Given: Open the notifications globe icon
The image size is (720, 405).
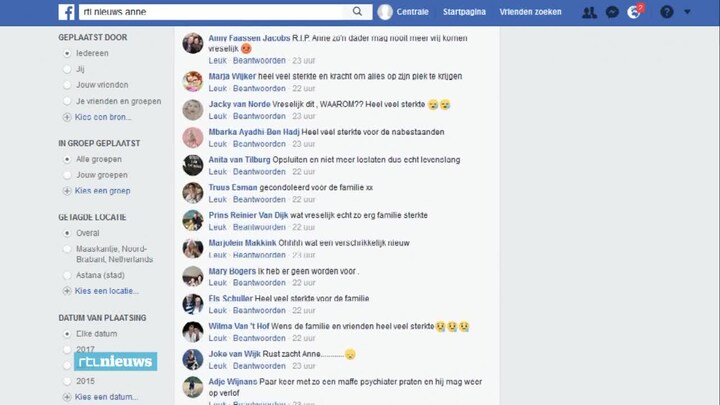Looking at the screenshot, I should tap(634, 12).
